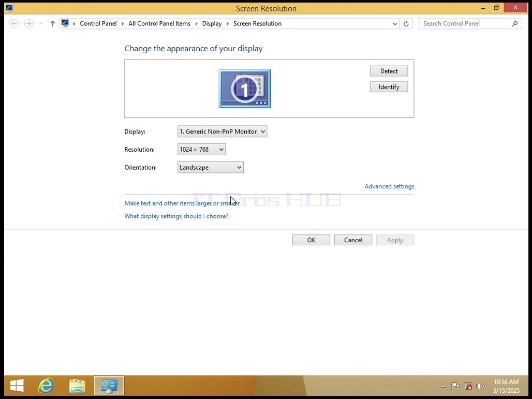Click the window title bar system icon
Screen dimensions: 532x399
point(9,8)
